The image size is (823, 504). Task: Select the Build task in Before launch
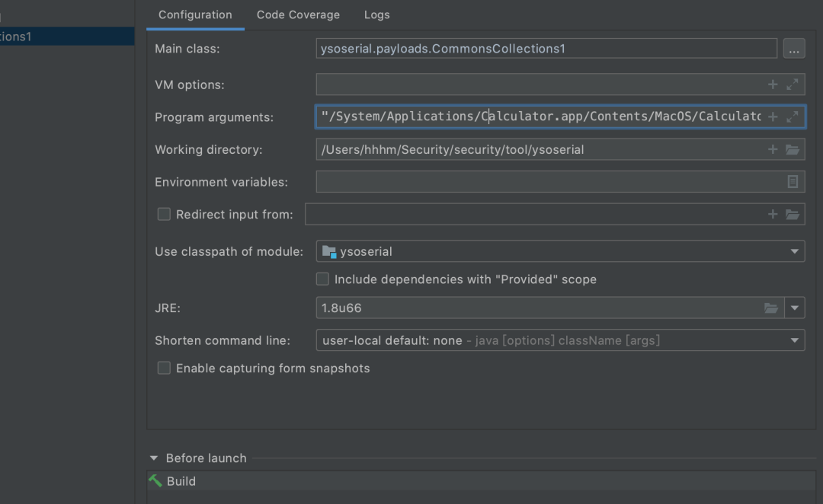[181, 481]
